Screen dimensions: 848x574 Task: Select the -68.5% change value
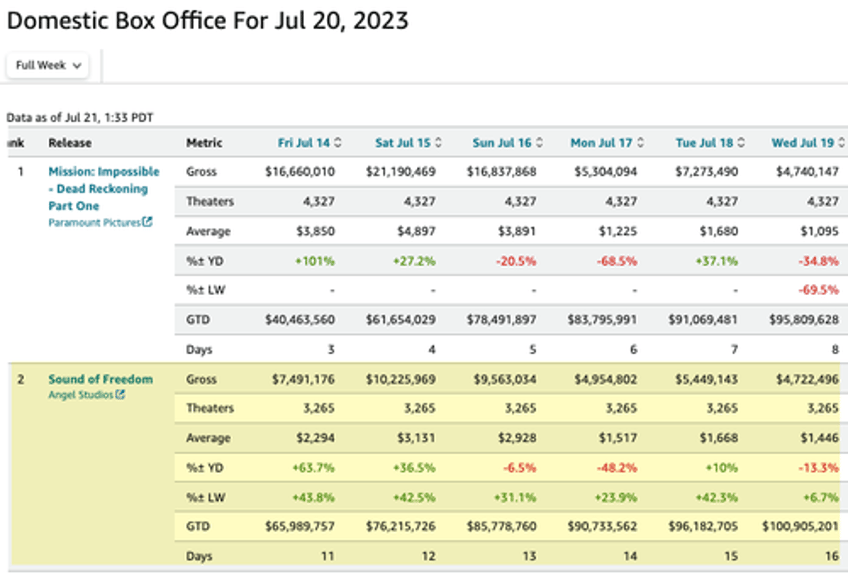[617, 261]
